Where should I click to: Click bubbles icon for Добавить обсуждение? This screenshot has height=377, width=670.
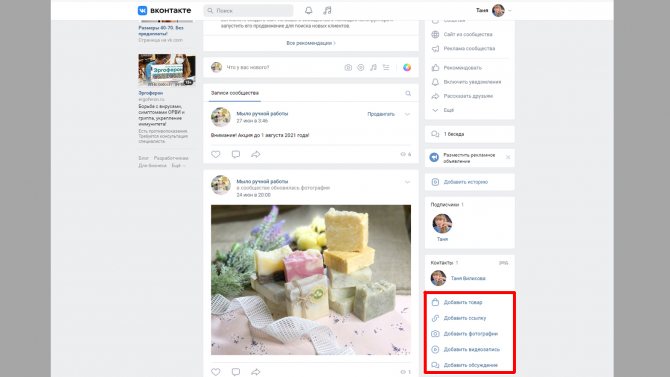pyautogui.click(x=435, y=365)
